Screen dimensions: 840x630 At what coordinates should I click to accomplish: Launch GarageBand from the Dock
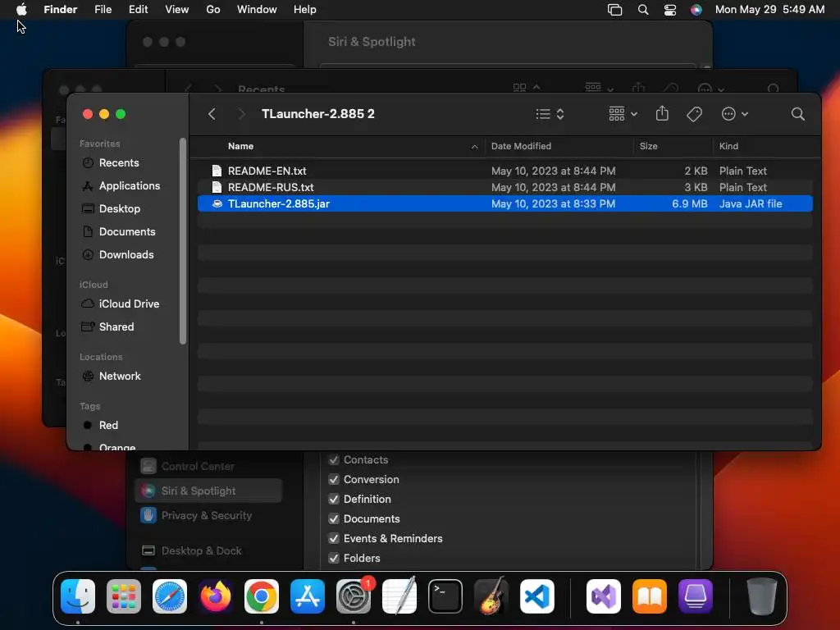click(x=491, y=596)
